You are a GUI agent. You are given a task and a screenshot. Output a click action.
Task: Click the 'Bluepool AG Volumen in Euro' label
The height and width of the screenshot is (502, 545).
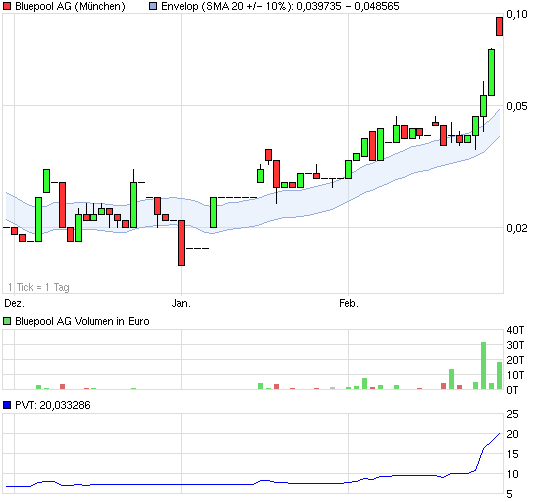[x=82, y=321]
